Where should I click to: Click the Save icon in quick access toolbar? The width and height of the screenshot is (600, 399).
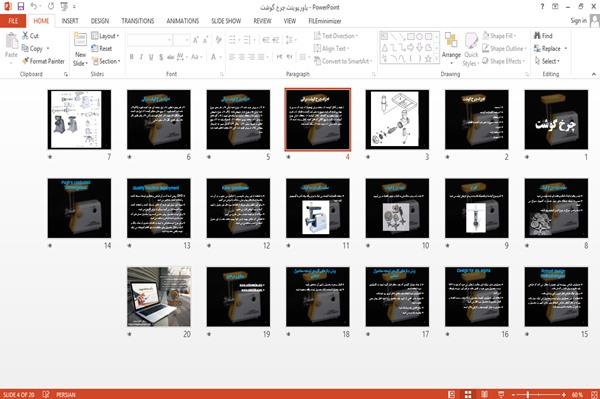coord(21,7)
